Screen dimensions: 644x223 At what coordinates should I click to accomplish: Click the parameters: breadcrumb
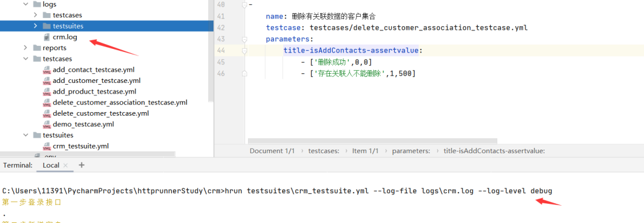click(x=411, y=151)
